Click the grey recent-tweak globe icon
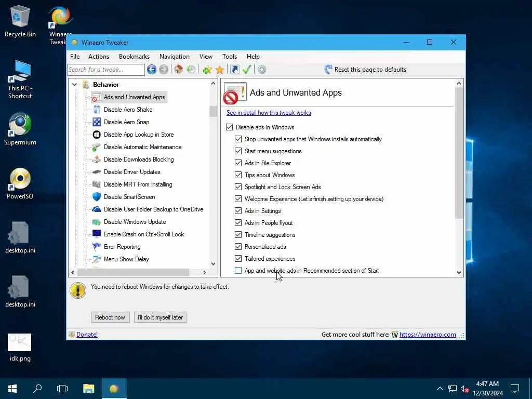Viewport: 532px width, 399px height. 191,70
